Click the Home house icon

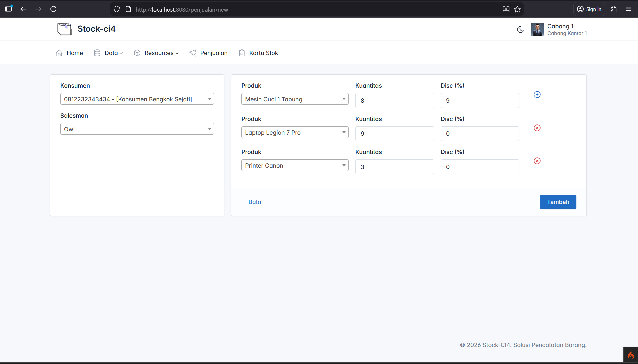pos(59,53)
